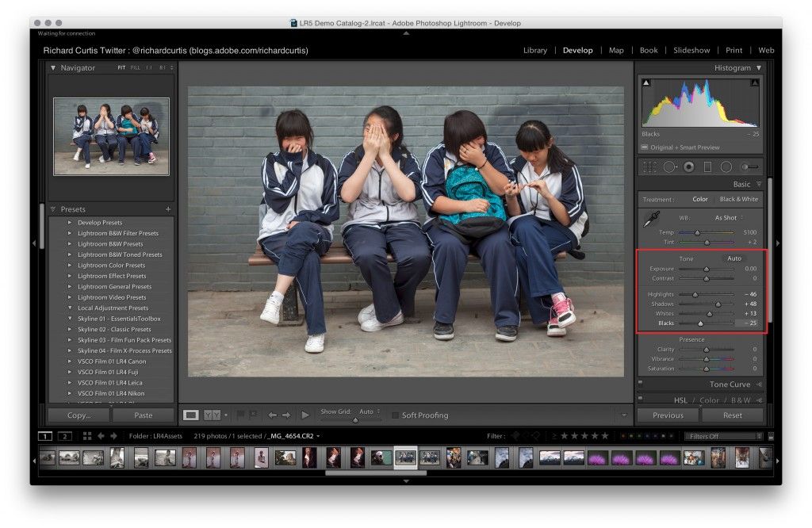Open the Slideshow module
This screenshot has height=528, width=812.
coord(691,50)
